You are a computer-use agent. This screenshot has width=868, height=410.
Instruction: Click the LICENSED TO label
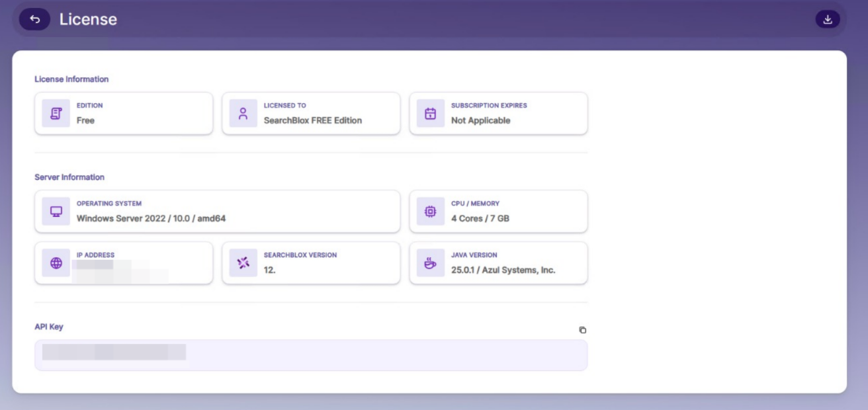(x=285, y=106)
